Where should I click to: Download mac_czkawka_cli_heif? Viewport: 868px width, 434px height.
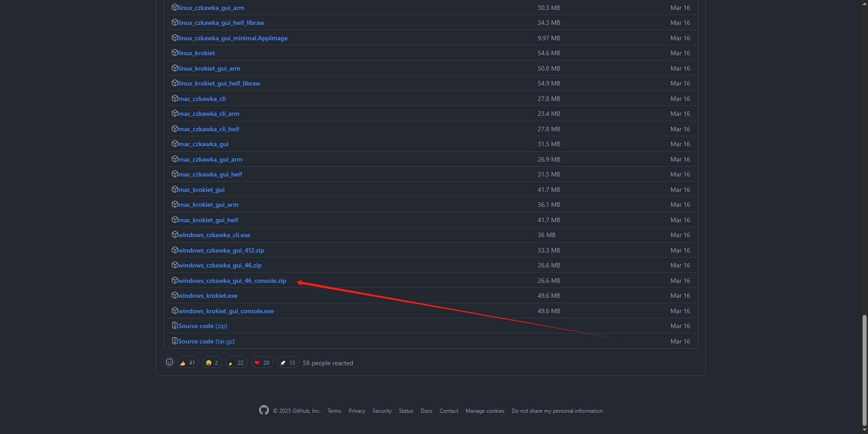[209, 129]
